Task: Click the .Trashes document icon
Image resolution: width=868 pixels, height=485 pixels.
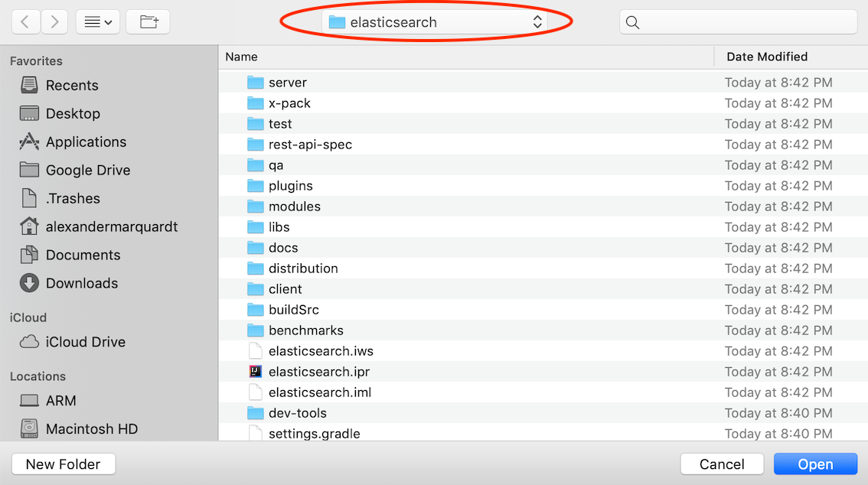Action: click(29, 198)
